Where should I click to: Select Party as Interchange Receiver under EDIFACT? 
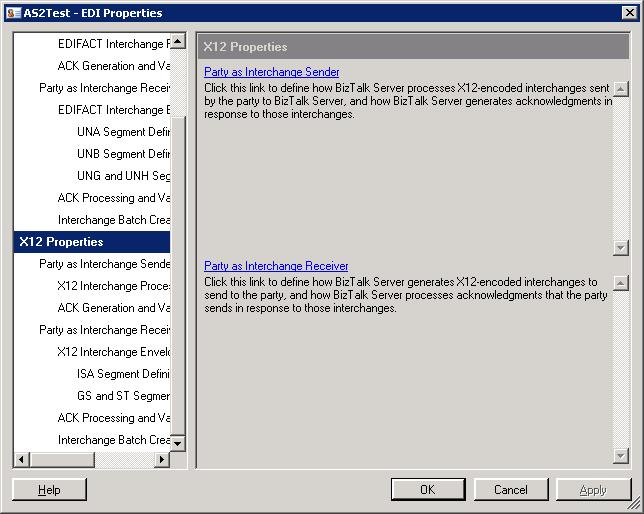pos(104,88)
